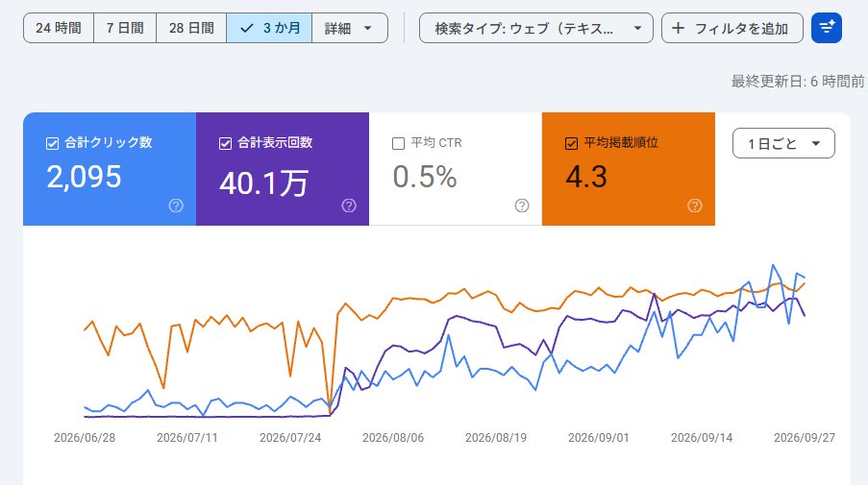This screenshot has width=868, height=485.
Task: Click the 2026/08/19 axis date label
Action: coord(496,437)
